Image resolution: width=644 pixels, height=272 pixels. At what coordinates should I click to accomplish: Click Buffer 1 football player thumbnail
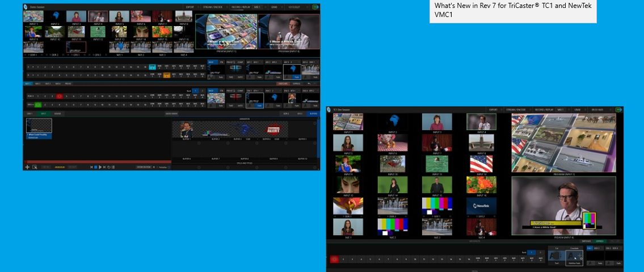[x=187, y=129]
